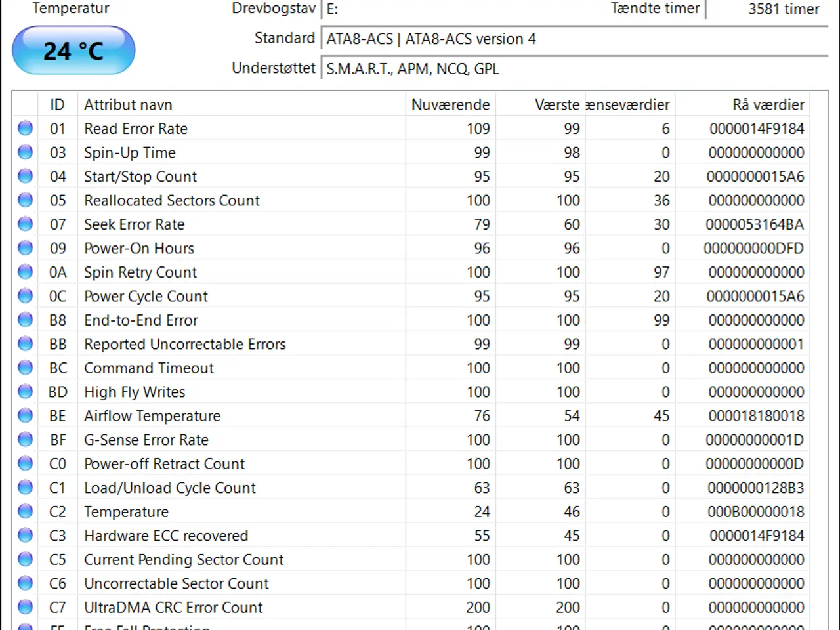Select the High Fly Writes status icon
Viewport: 840px width, 630px height.
point(26,392)
